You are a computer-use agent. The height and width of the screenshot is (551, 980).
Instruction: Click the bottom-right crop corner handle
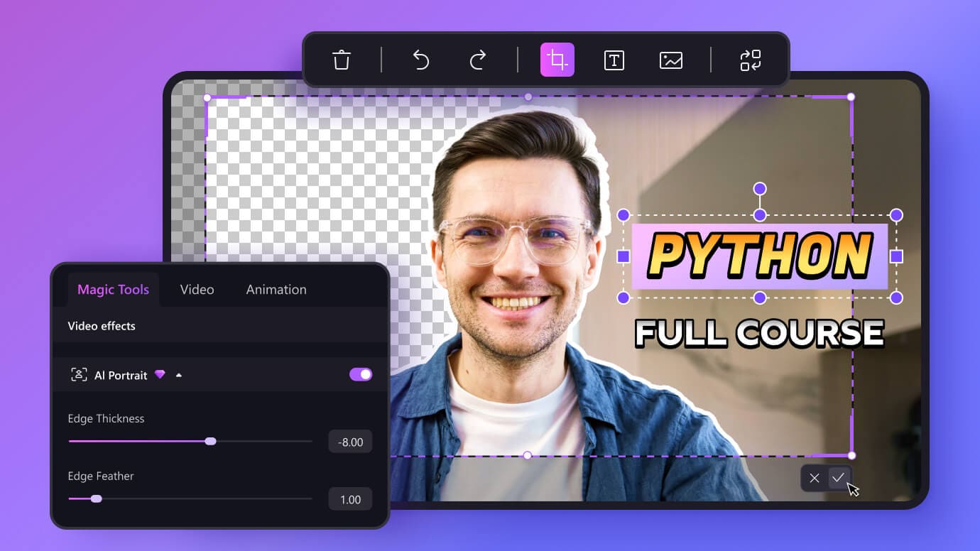click(851, 455)
